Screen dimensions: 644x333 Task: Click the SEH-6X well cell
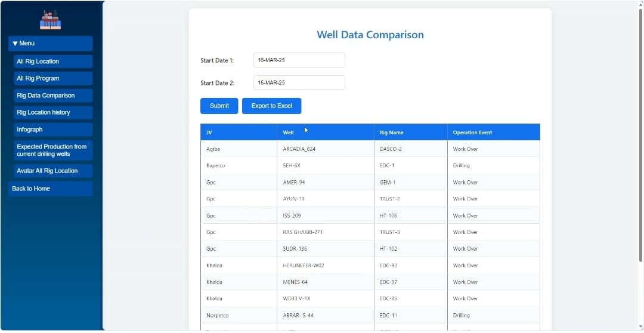coord(326,166)
